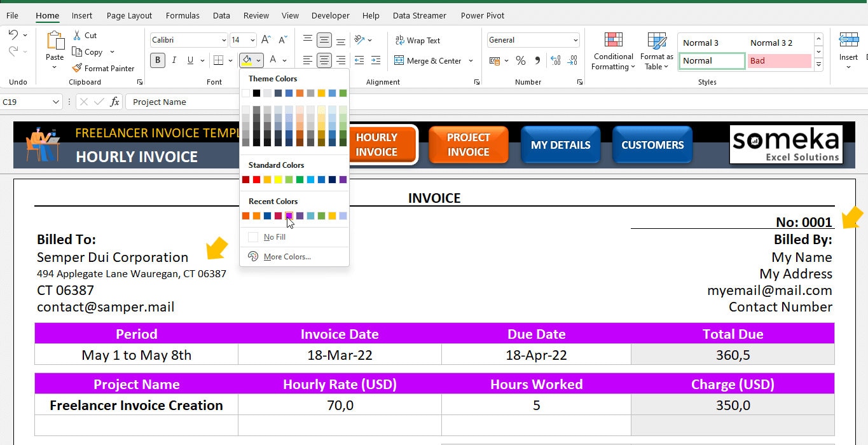Toggle Middle Align vertical alignment
Screen dimensions: 868x445
click(x=324, y=40)
